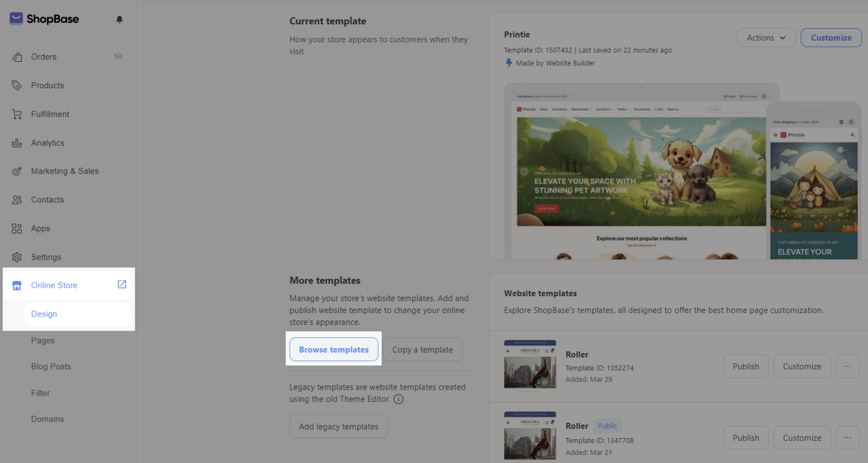Image resolution: width=868 pixels, height=463 pixels.
Task: Click the 'Website templates' heading
Action: point(540,293)
